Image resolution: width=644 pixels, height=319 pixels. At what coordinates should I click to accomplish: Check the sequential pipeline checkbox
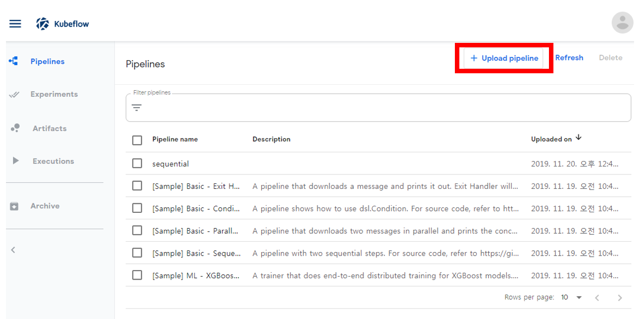[x=137, y=163]
